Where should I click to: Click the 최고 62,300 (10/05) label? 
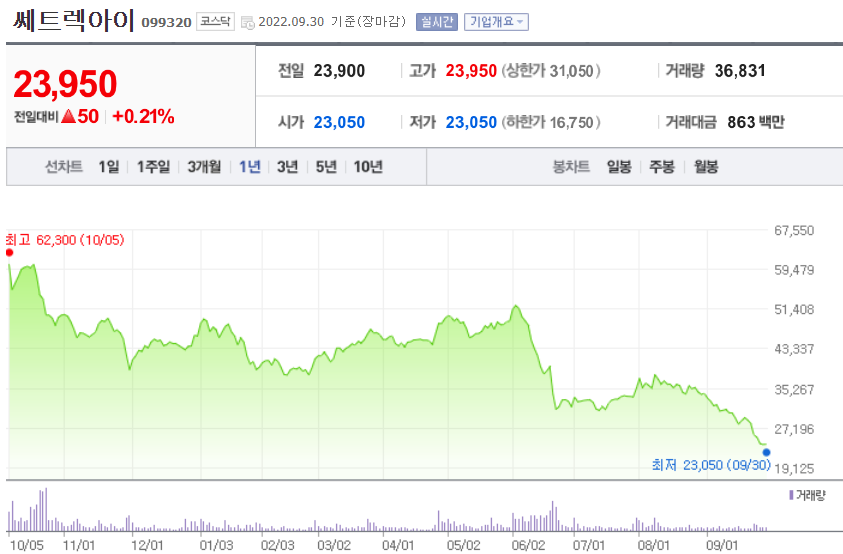(65, 240)
